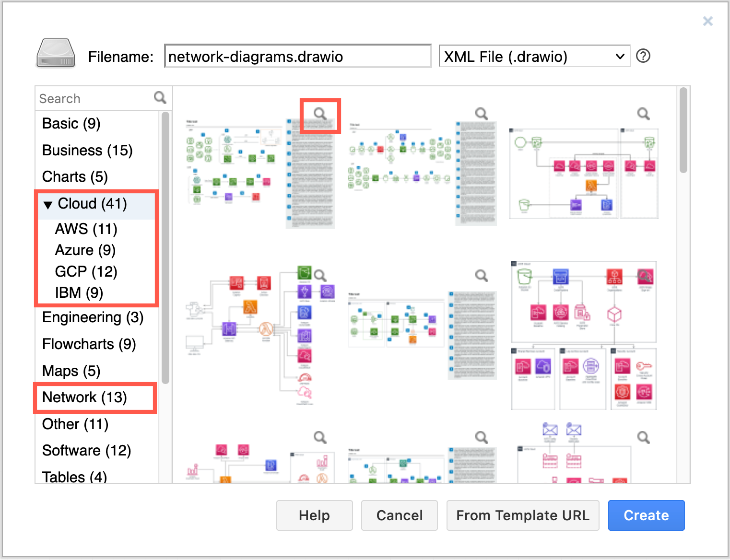
Task: Select the Network (13) category
Action: point(84,397)
